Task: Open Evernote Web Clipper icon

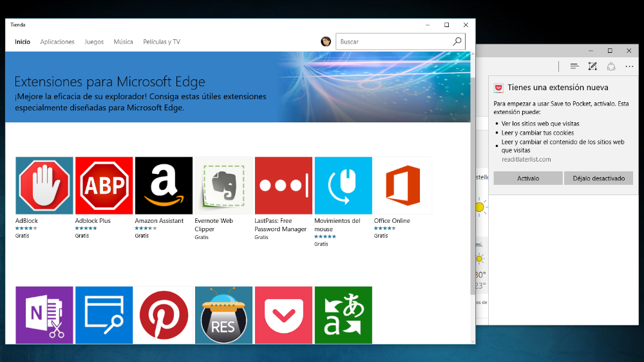Action: click(x=223, y=186)
